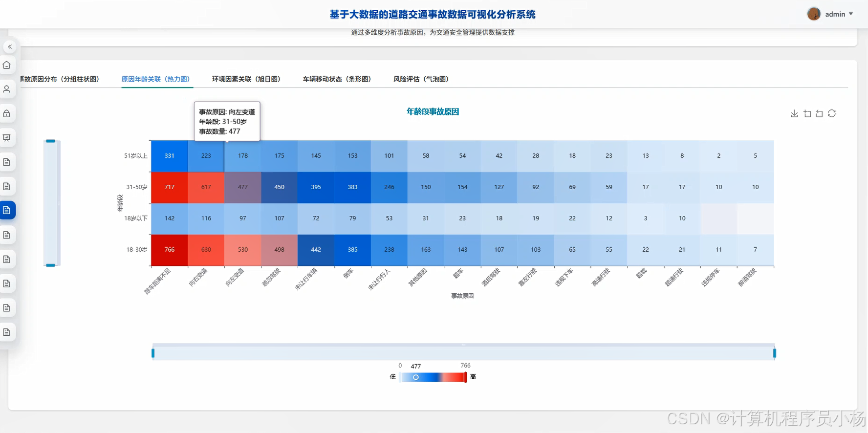This screenshot has width=868, height=433.
Task: Click the 51岁以上 row label
Action: tap(136, 156)
